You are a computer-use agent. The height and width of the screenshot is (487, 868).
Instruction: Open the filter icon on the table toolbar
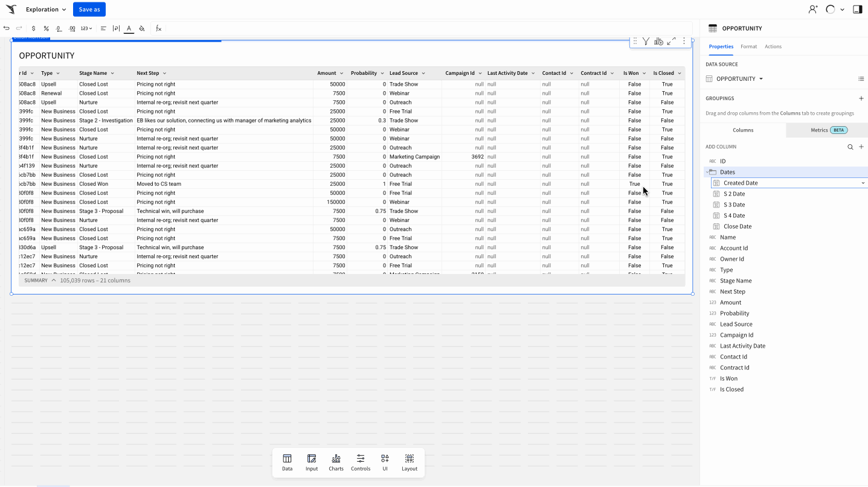coord(646,41)
